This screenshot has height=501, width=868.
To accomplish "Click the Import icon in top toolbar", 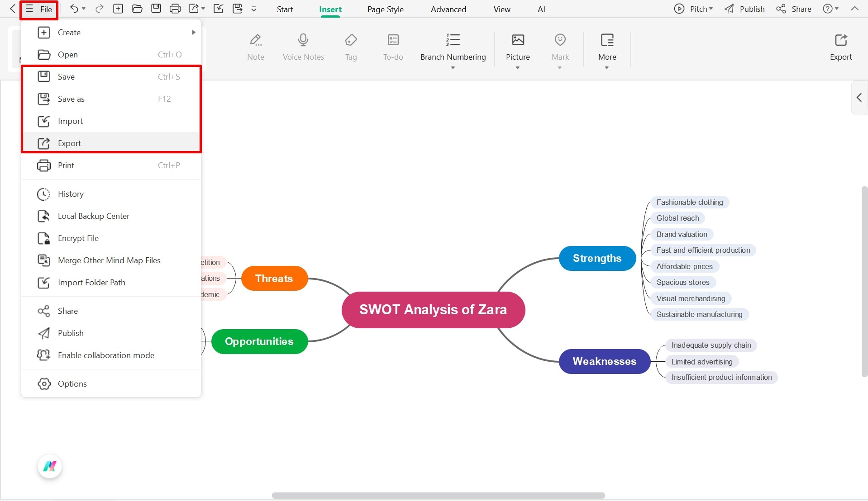I will click(218, 9).
